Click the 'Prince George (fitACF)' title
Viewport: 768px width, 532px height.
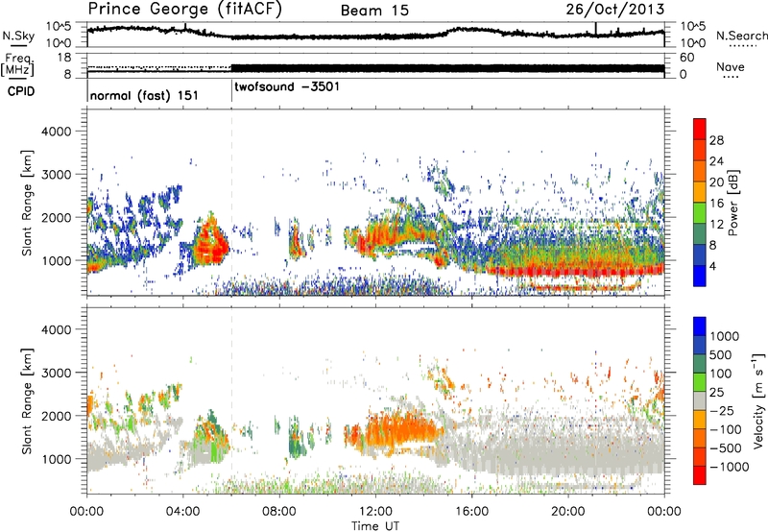[184, 9]
